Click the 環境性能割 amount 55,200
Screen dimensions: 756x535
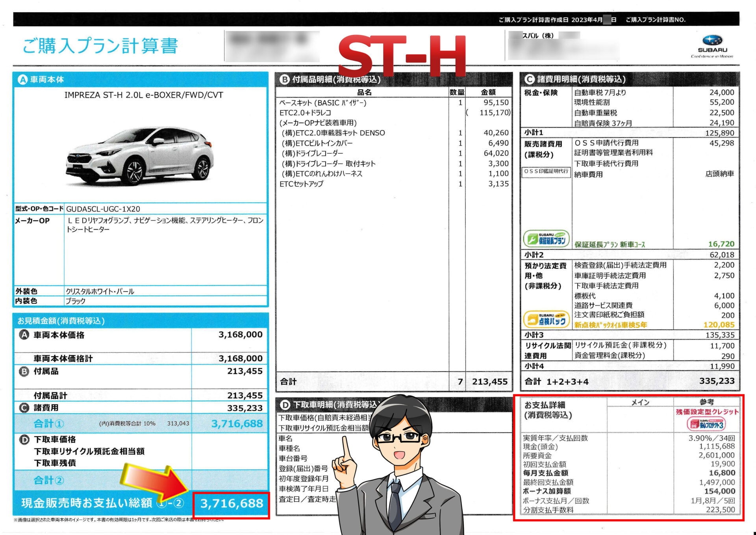[x=722, y=102]
